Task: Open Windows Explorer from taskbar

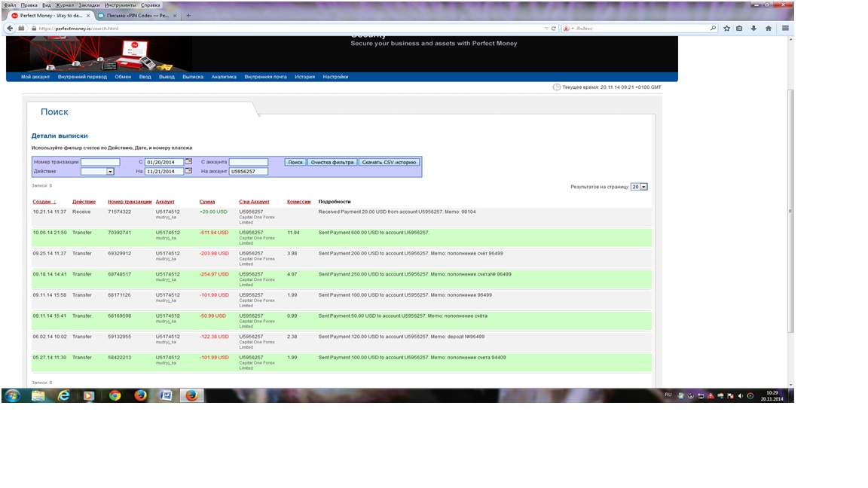Action: click(x=38, y=395)
